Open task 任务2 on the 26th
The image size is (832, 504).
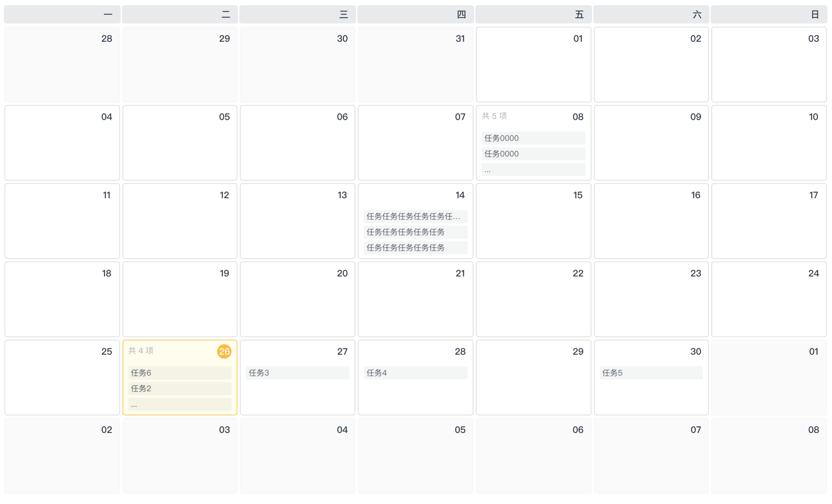point(179,388)
